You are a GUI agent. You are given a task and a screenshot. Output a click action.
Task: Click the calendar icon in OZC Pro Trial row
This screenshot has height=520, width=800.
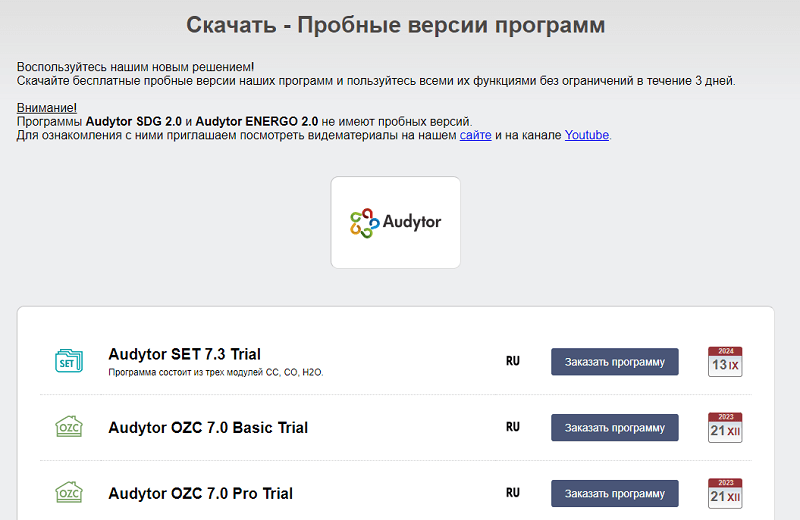click(x=725, y=493)
